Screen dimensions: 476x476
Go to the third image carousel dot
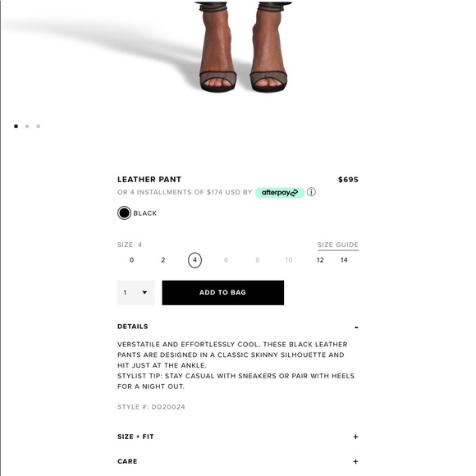pos(39,126)
